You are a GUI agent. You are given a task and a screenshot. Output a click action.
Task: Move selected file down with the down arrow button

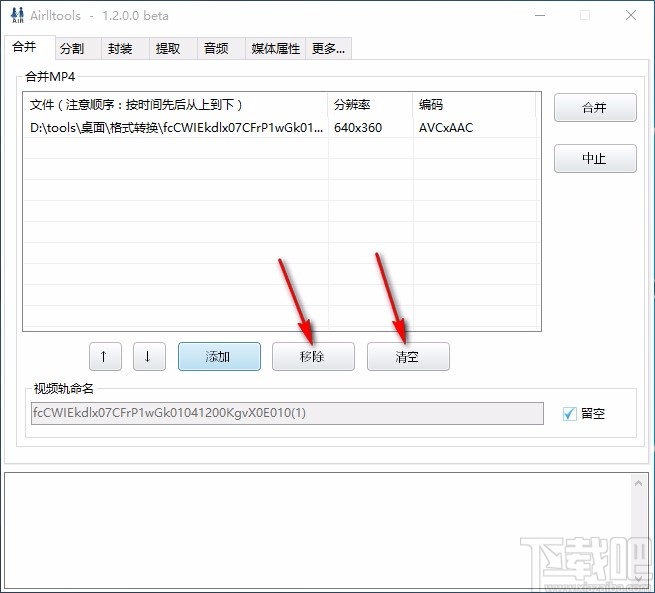(149, 356)
